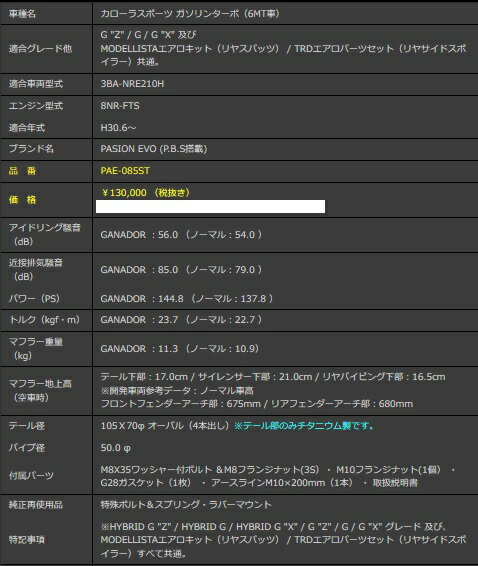Click the ブランド名 label

coord(31,149)
